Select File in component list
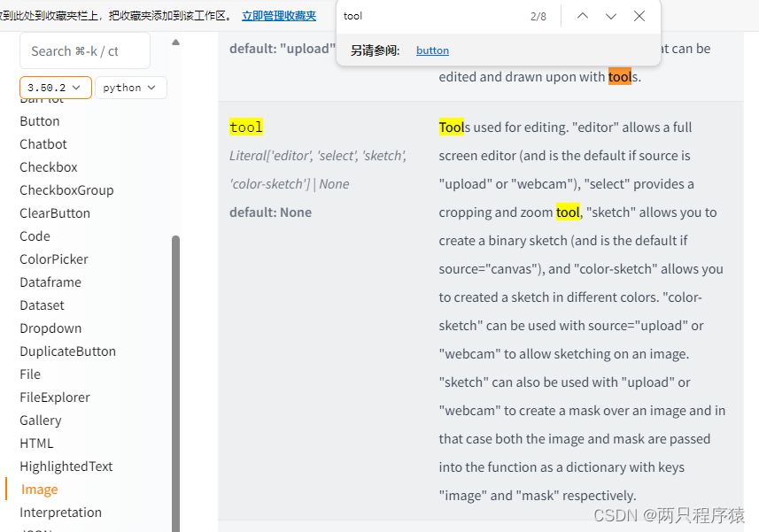Image resolution: width=759 pixels, height=532 pixels. (x=30, y=374)
